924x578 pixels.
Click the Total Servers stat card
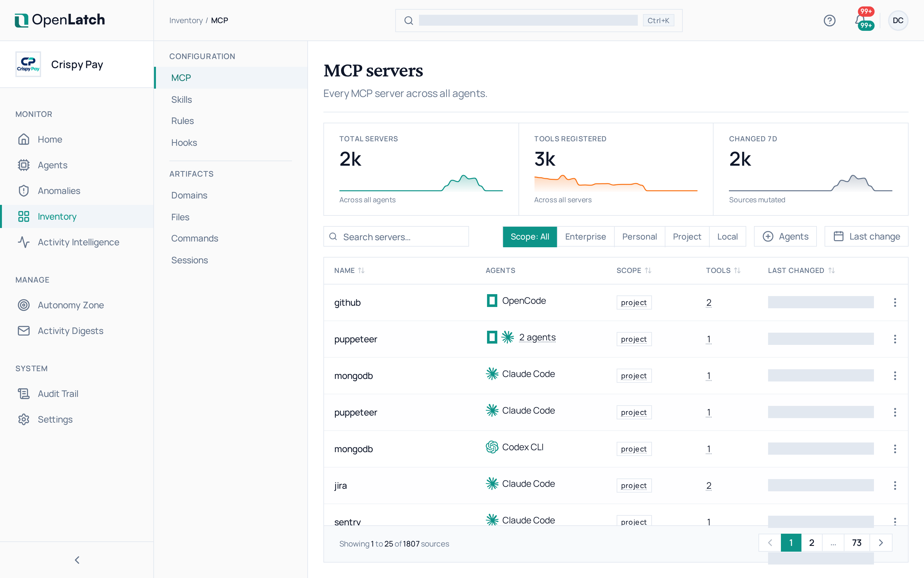pyautogui.click(x=421, y=169)
